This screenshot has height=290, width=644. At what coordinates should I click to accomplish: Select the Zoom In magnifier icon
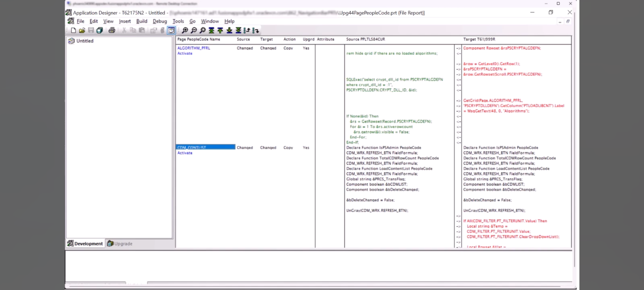[x=185, y=30]
